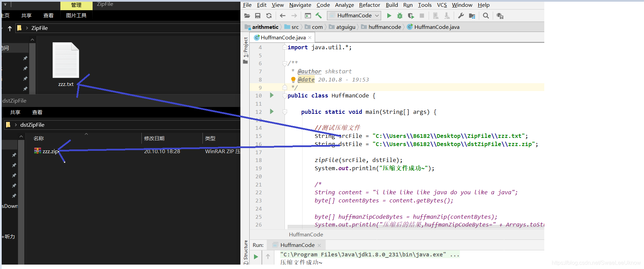Collapse the import fold marker at line 4
The image size is (644, 269).
coord(285,47)
